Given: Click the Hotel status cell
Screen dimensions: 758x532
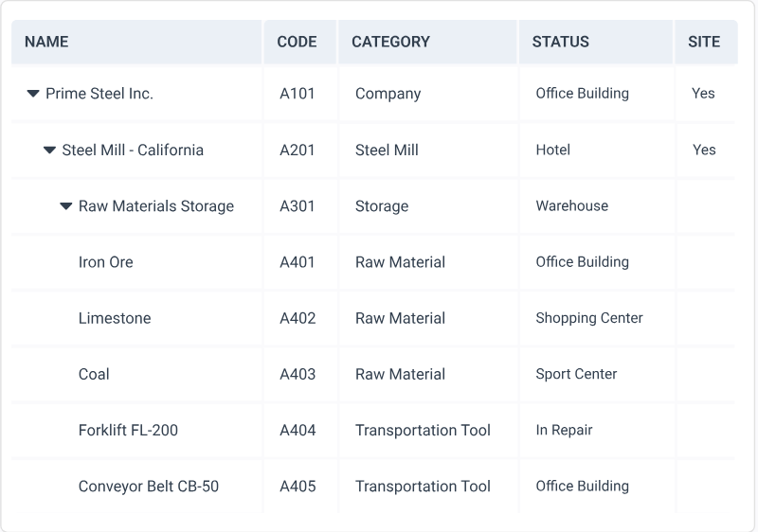Looking at the screenshot, I should (553, 150).
